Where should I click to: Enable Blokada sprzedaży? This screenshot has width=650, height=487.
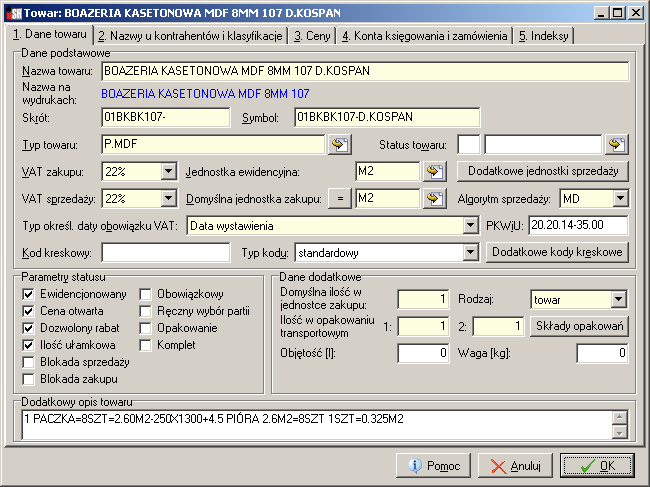(x=28, y=362)
